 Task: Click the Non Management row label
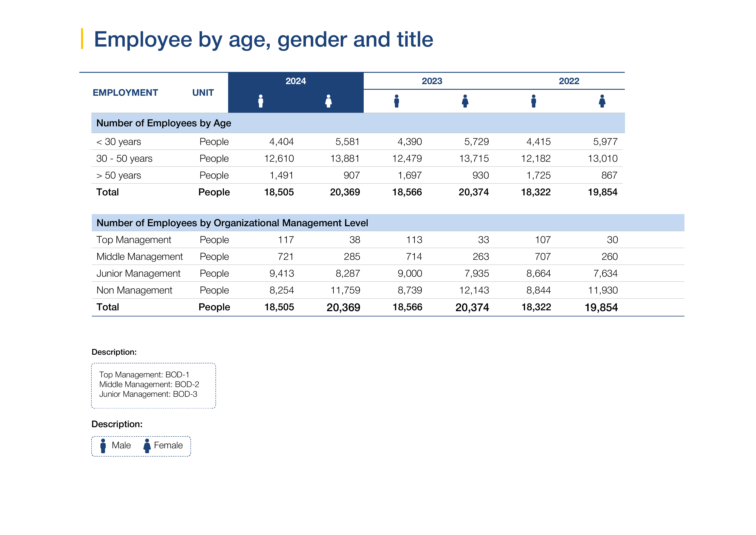pyautogui.click(x=134, y=290)
